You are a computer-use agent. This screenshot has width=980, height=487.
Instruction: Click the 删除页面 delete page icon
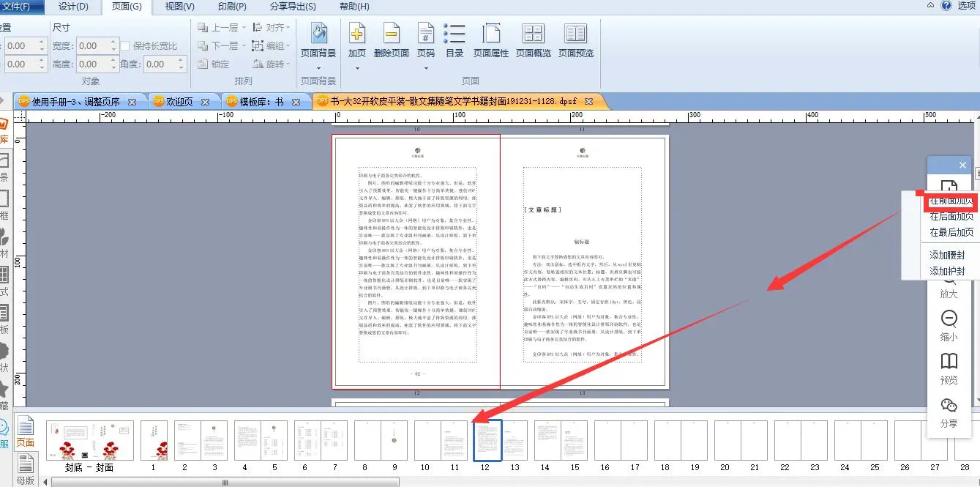coord(391,33)
